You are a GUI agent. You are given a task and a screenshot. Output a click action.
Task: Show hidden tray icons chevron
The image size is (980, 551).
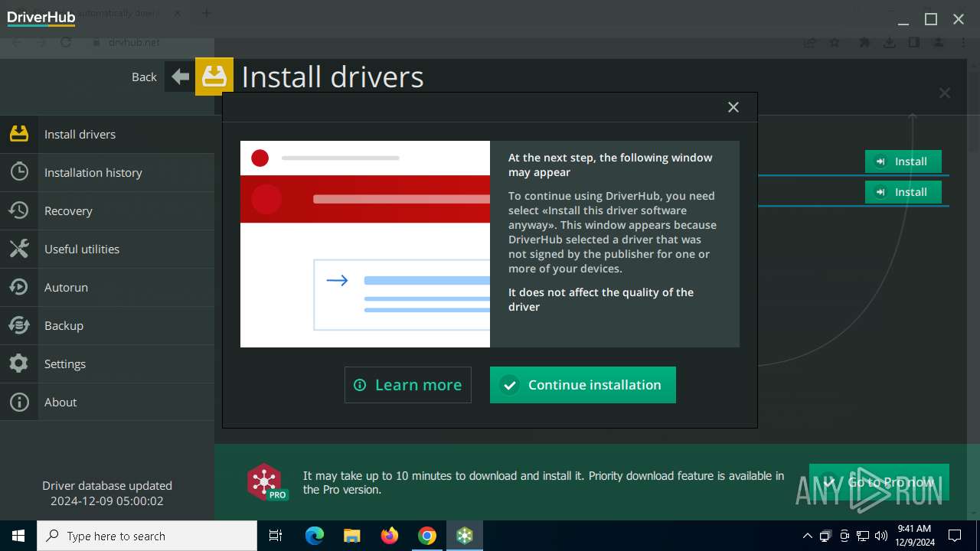coord(807,536)
